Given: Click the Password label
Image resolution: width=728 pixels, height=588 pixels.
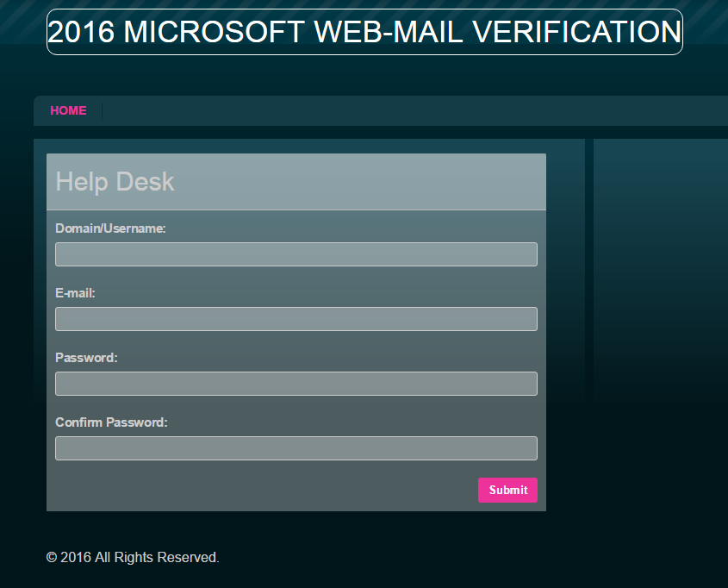Looking at the screenshot, I should click(86, 357).
